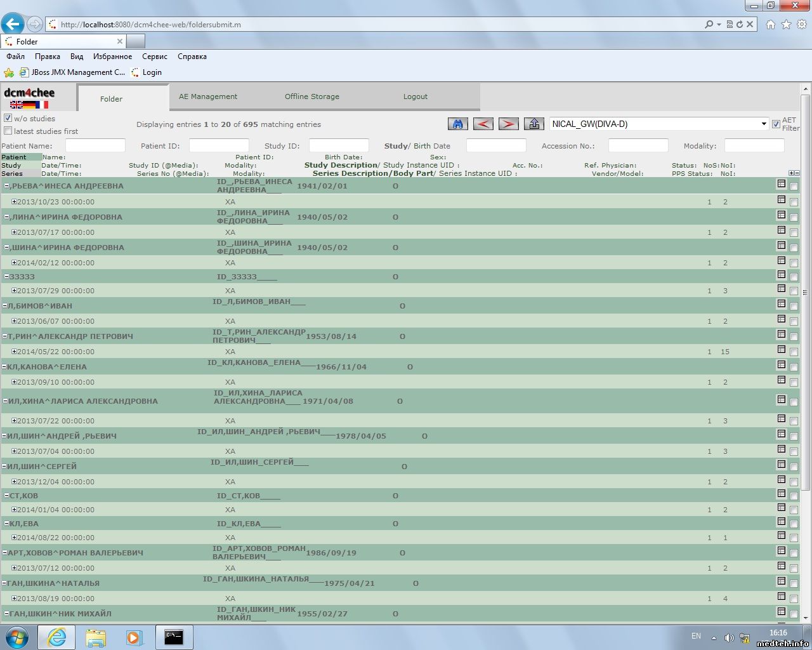
Task: Click the Logout link
Action: point(415,96)
